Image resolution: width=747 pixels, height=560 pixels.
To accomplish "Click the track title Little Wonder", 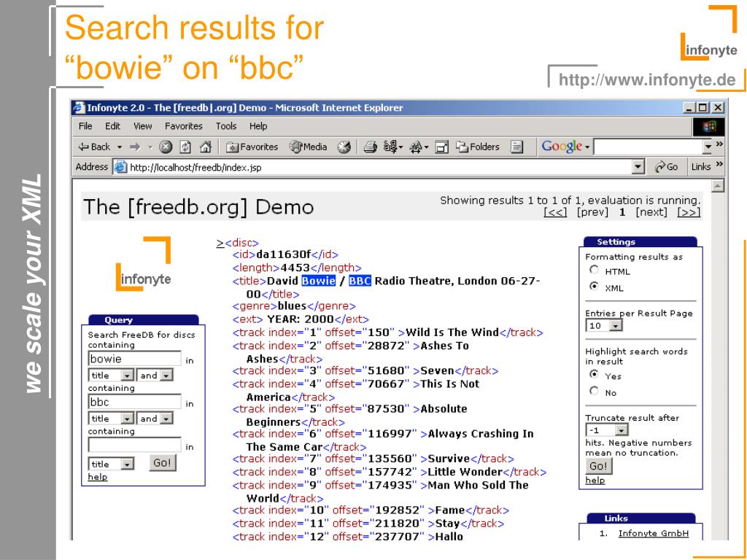I will click(x=465, y=472).
